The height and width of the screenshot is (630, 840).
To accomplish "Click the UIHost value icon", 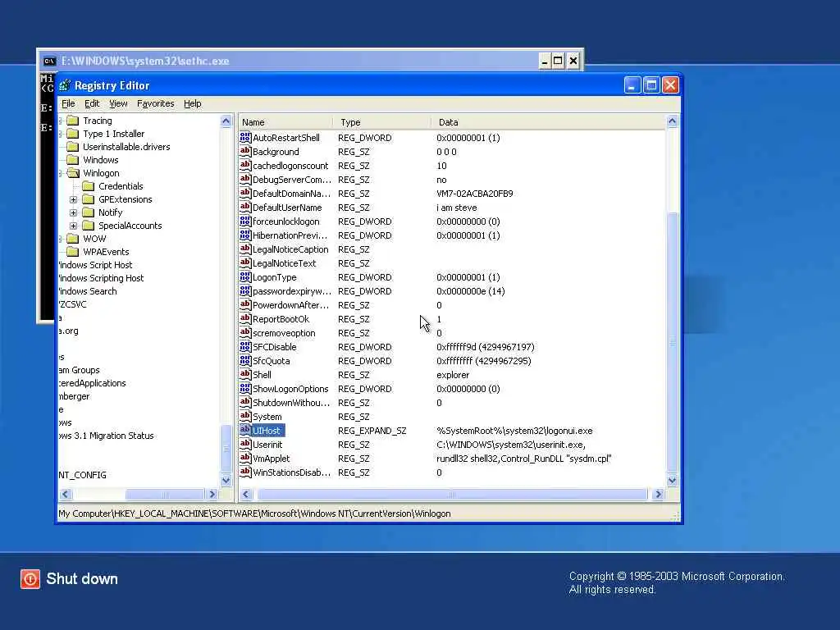I will (244, 430).
